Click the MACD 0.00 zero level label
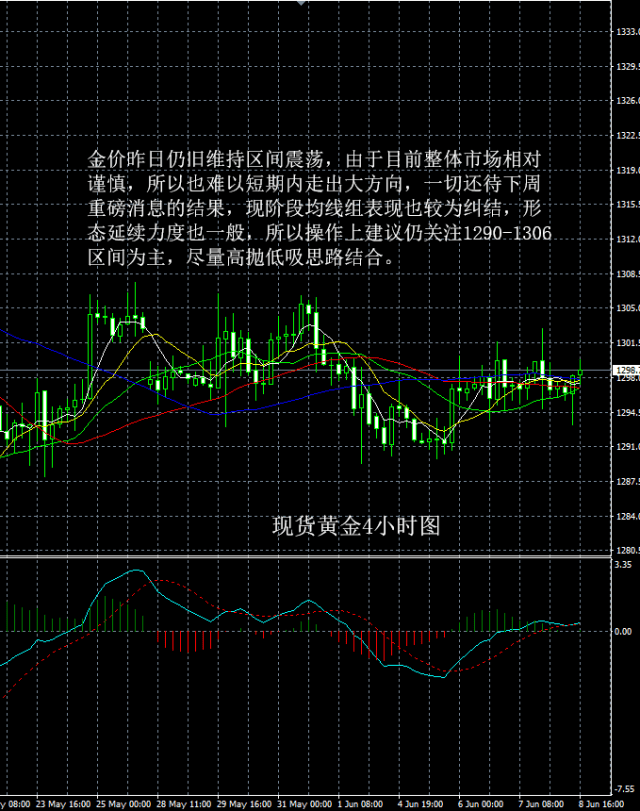This screenshot has width=640, height=811. coord(623,632)
